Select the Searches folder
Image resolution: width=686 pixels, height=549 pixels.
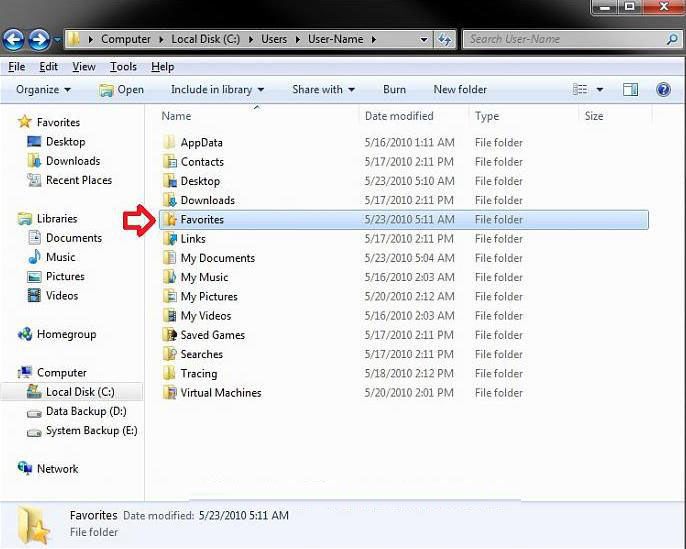coord(202,354)
